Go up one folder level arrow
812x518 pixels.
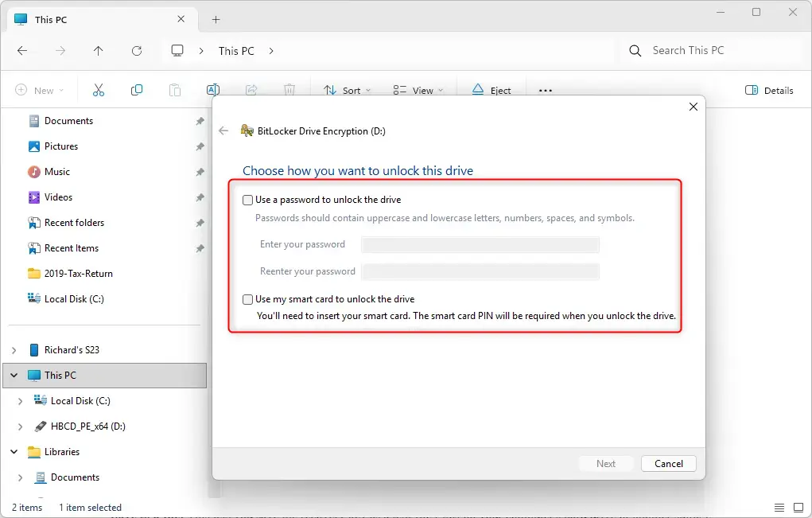click(x=99, y=51)
